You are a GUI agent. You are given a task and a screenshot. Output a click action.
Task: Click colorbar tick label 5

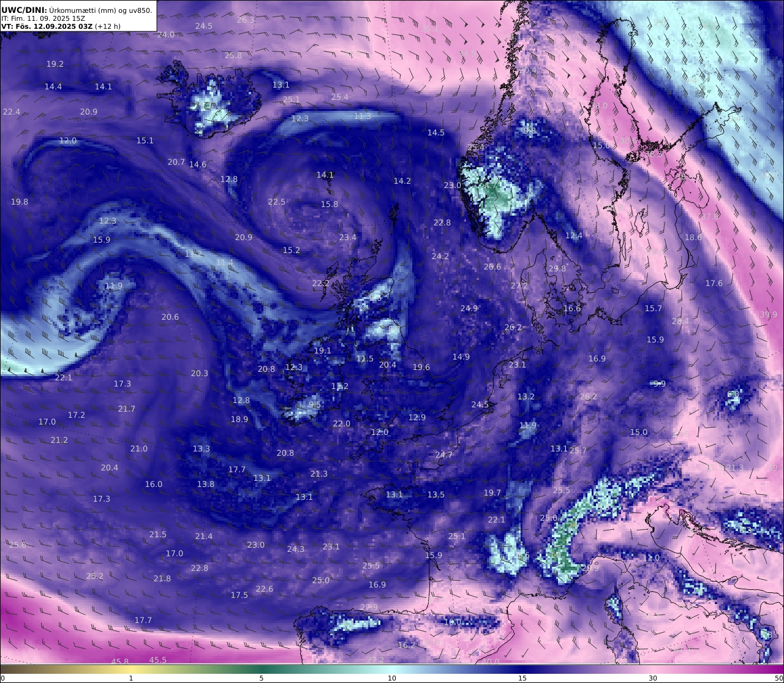click(262, 678)
